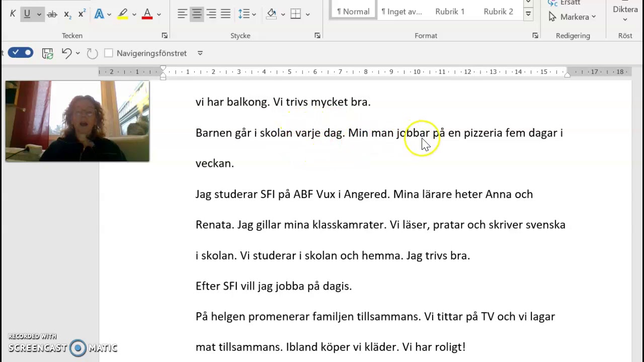This screenshot has height=362, width=644.
Task: Click the webcam video thumbnail
Action: pyautogui.click(x=77, y=121)
